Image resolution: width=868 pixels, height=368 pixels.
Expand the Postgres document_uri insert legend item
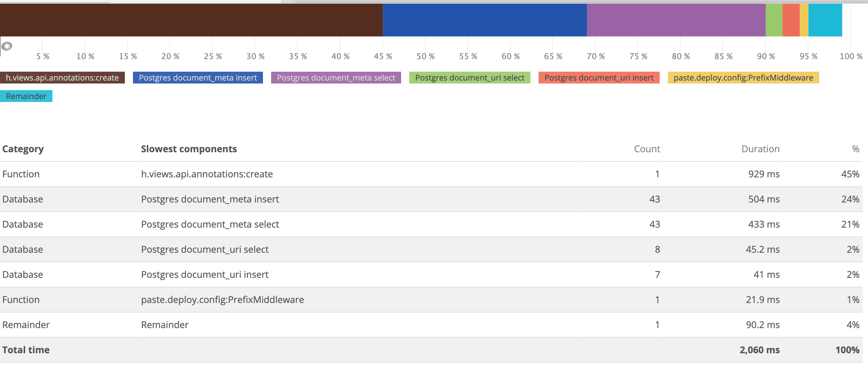click(x=599, y=78)
